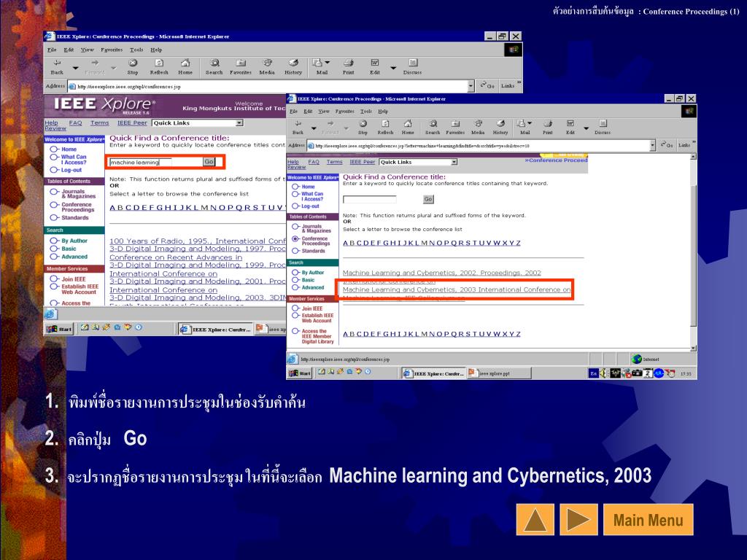This screenshot has width=747, height=560.
Task: Click the Refresh icon in the rear browser window
Action: [159, 63]
